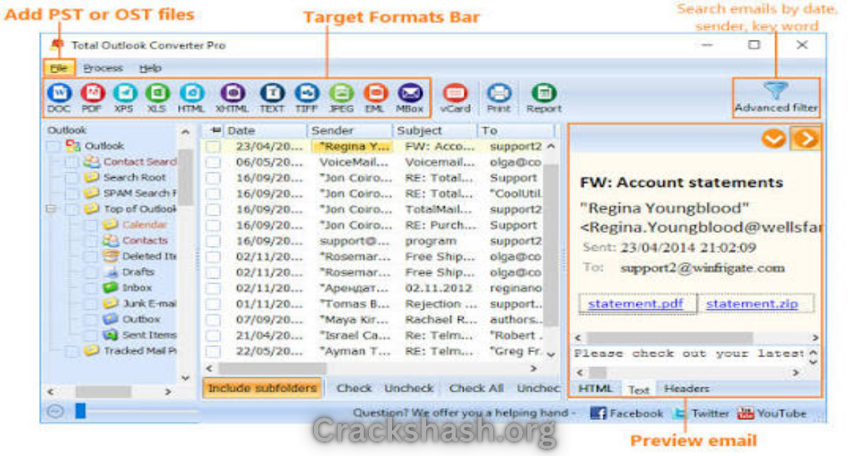868x456 pixels.
Task: Collapse the Top of Outlook tree node
Action: coord(51,208)
